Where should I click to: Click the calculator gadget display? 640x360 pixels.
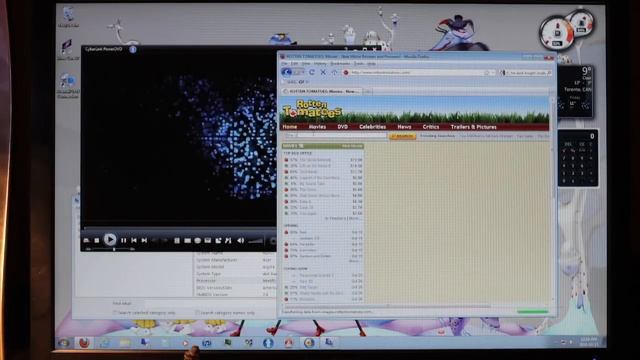tap(577, 136)
